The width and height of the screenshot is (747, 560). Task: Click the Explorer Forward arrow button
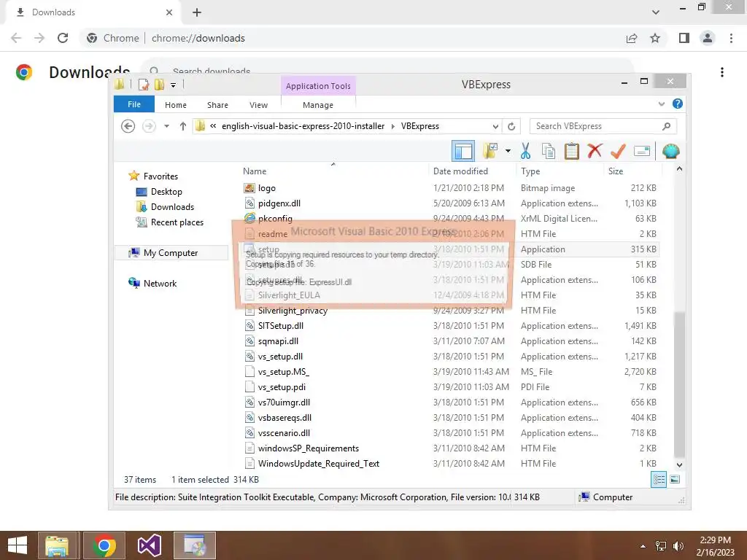tap(149, 126)
